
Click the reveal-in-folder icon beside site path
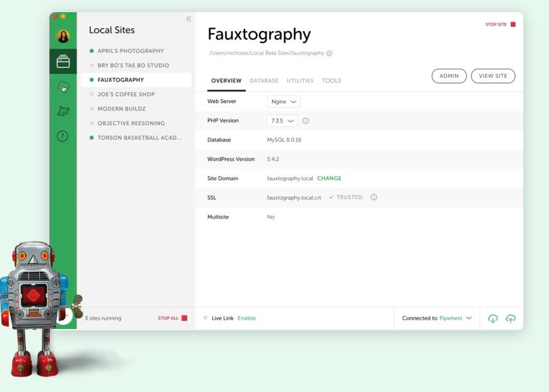[329, 53]
